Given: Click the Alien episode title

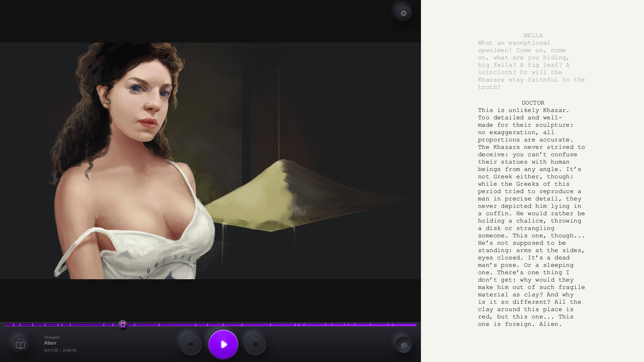Looking at the screenshot, I should click(50, 343).
